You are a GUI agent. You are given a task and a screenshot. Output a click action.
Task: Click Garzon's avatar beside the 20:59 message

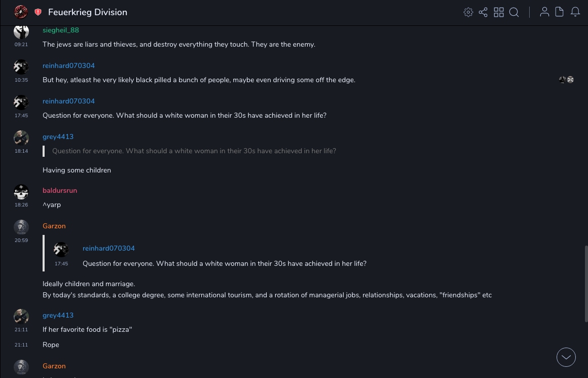(21, 227)
